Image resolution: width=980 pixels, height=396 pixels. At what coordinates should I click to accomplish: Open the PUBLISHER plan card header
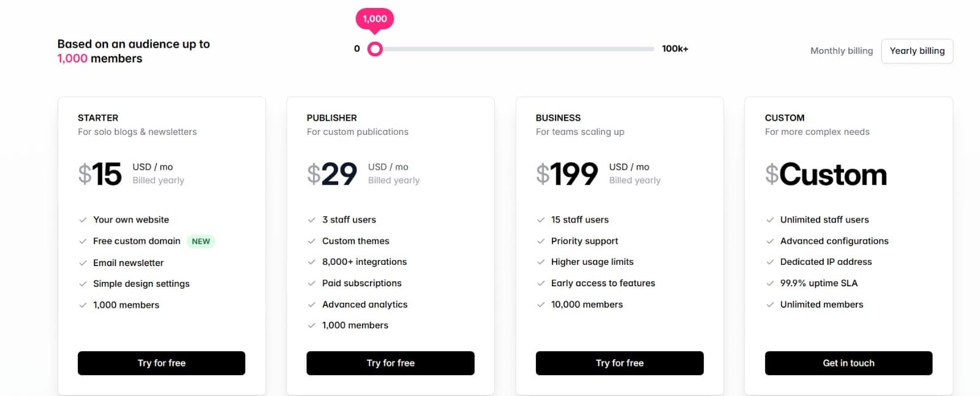pyautogui.click(x=331, y=117)
